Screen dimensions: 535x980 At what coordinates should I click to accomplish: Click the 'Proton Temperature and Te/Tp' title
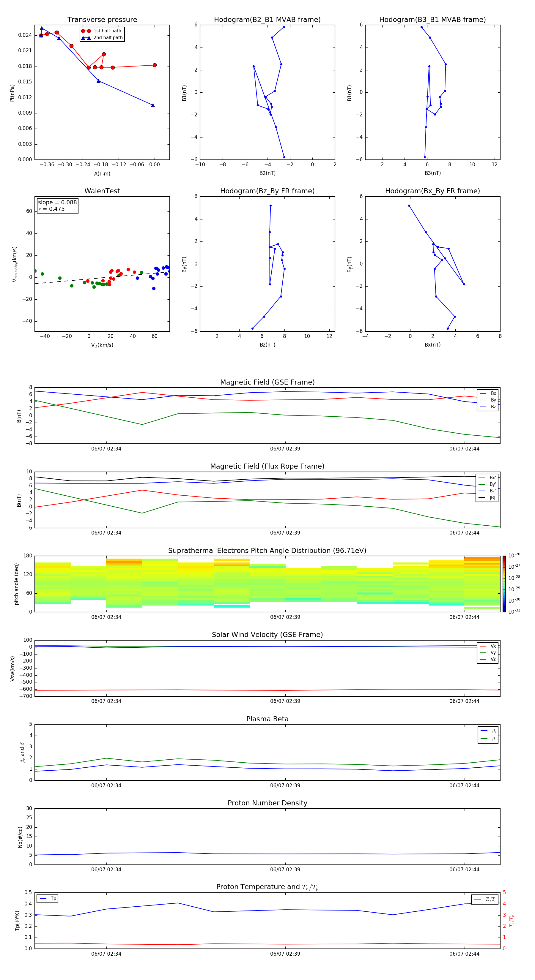pyautogui.click(x=267, y=887)
